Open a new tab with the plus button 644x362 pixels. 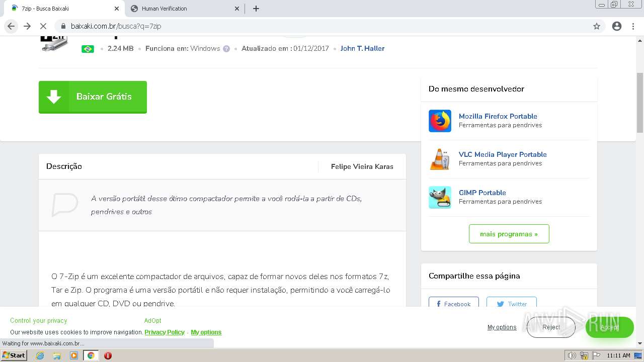[x=256, y=9]
